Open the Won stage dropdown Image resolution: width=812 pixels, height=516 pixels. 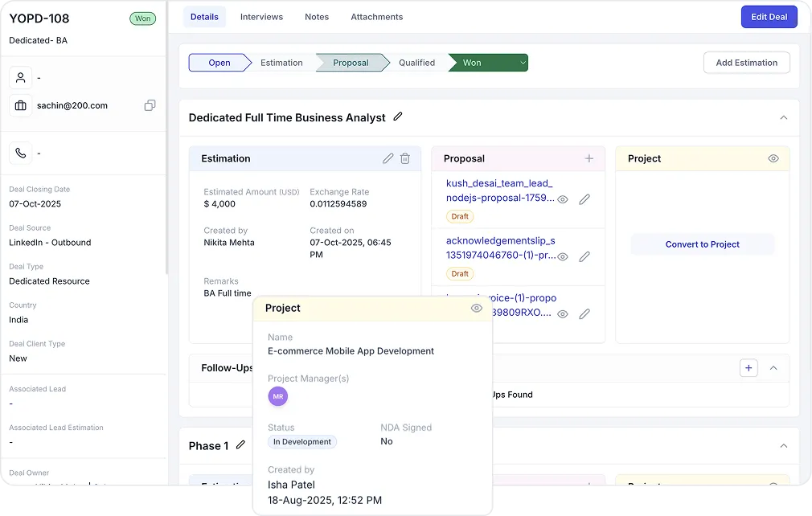pyautogui.click(x=523, y=63)
